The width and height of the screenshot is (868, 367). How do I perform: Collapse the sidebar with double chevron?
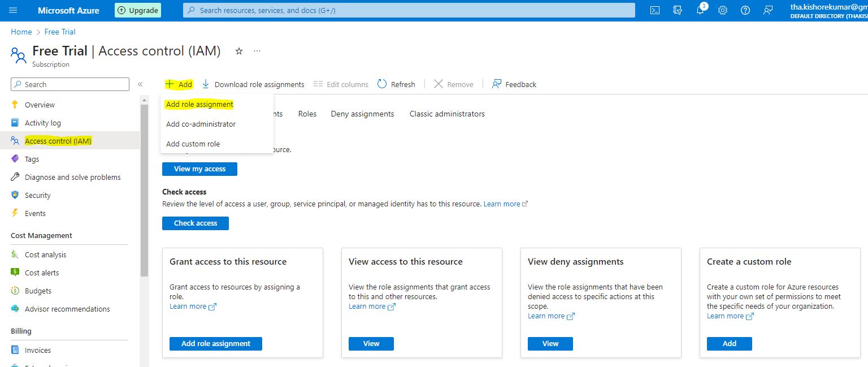[x=140, y=84]
